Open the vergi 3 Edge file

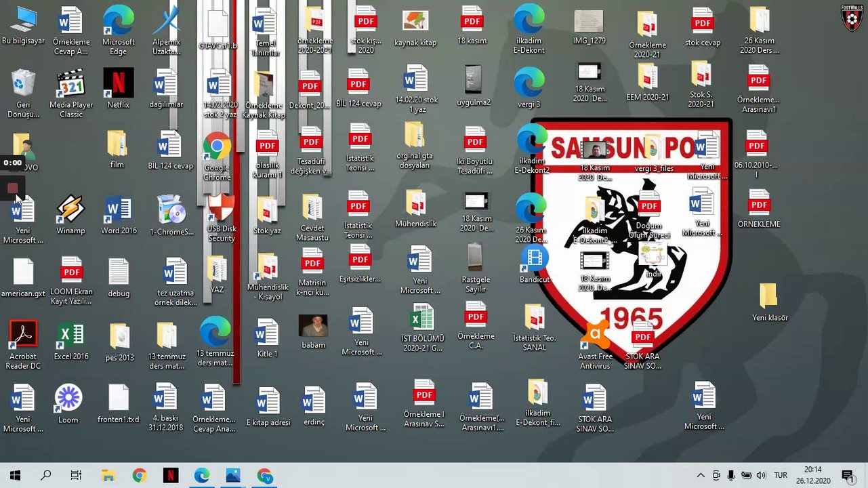(x=529, y=88)
